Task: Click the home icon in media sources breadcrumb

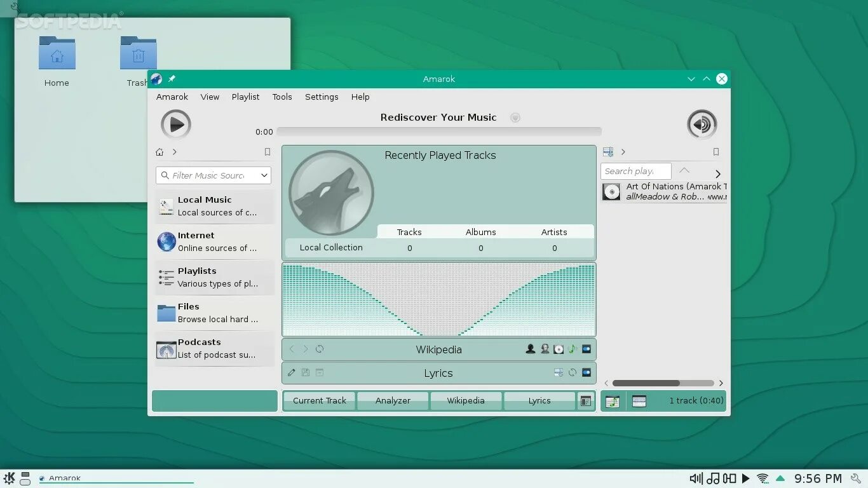Action: 159,152
